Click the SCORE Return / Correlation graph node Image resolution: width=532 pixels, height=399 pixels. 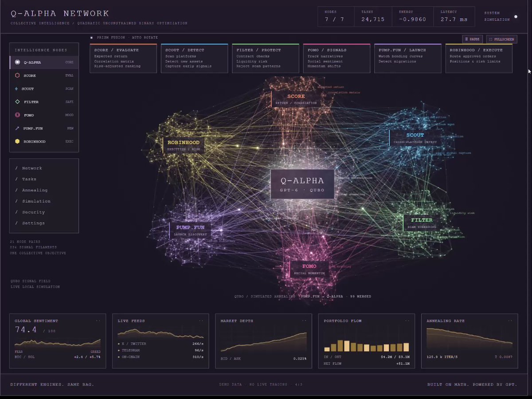[296, 99]
